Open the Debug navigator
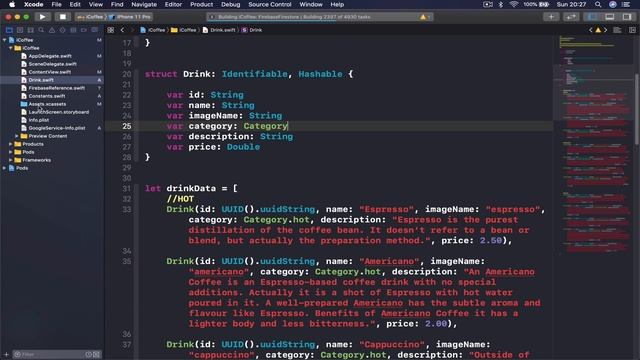 [73, 30]
